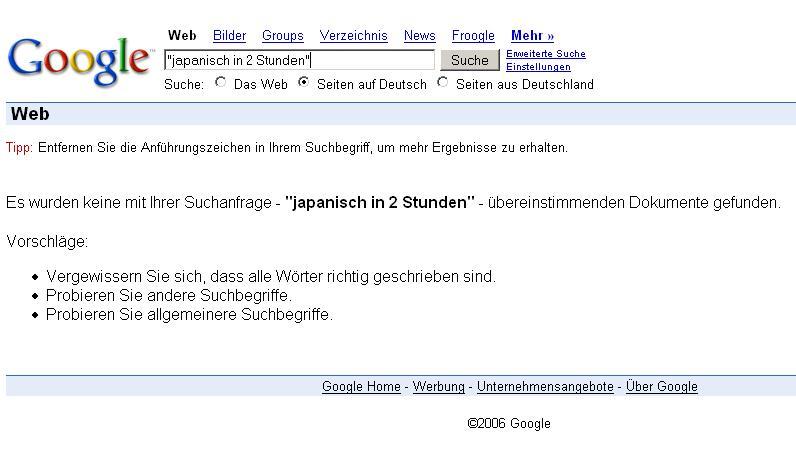Open the Froogle tab
796x473 pixels.
(x=473, y=36)
